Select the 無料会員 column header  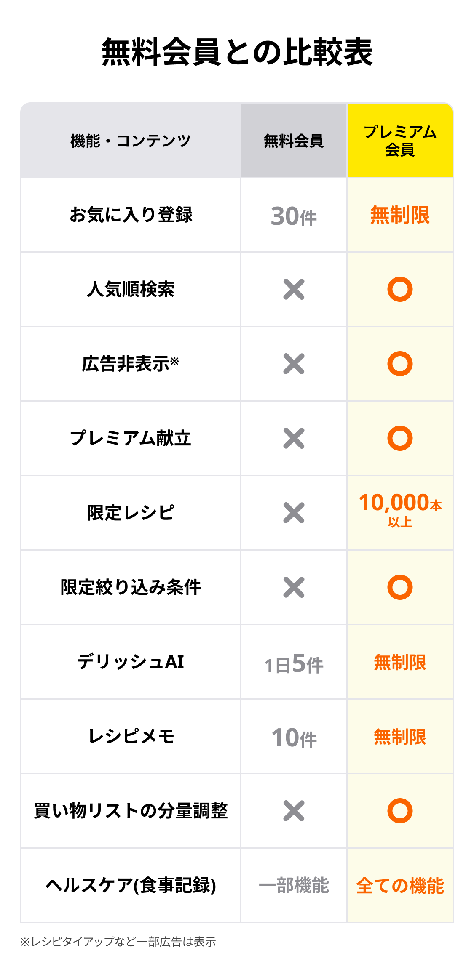[x=294, y=141]
